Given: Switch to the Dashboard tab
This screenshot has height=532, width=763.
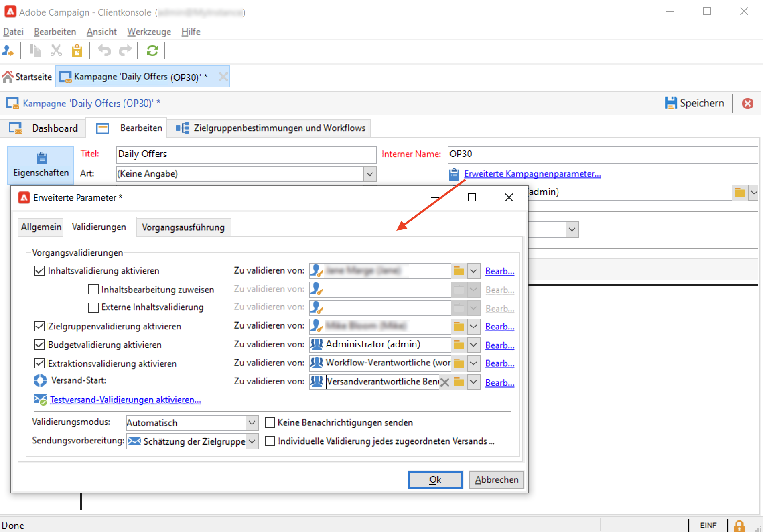Looking at the screenshot, I should pyautogui.click(x=43, y=128).
